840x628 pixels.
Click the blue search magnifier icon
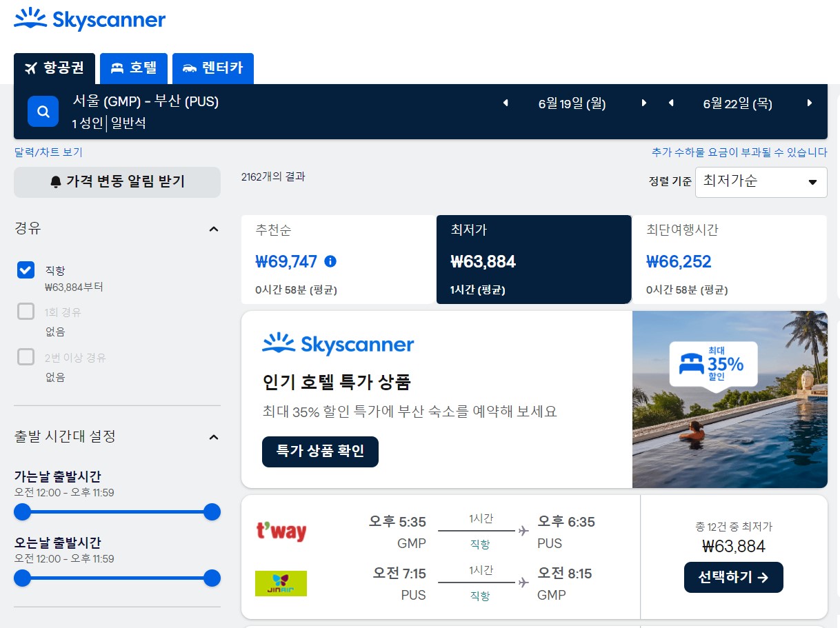(43, 111)
